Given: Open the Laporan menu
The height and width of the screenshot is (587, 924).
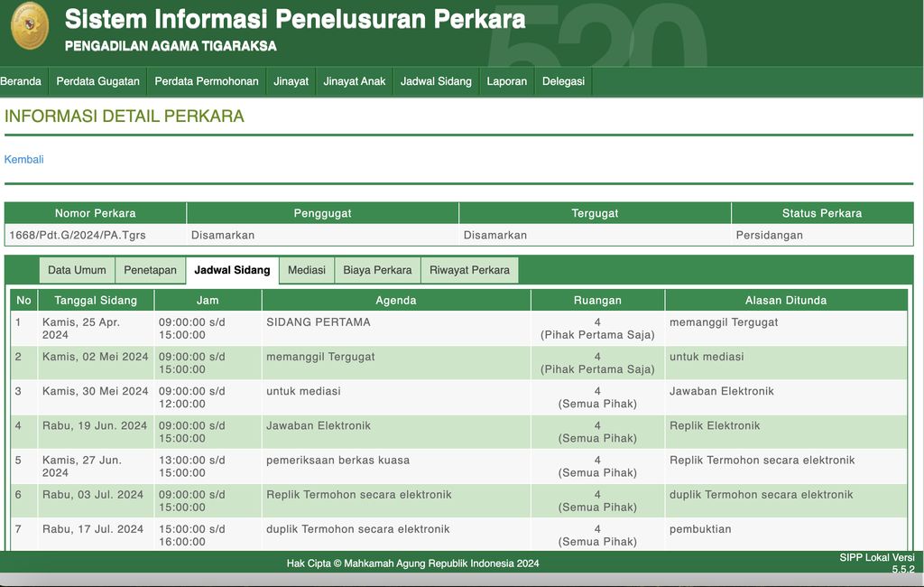Looking at the screenshot, I should click(507, 81).
